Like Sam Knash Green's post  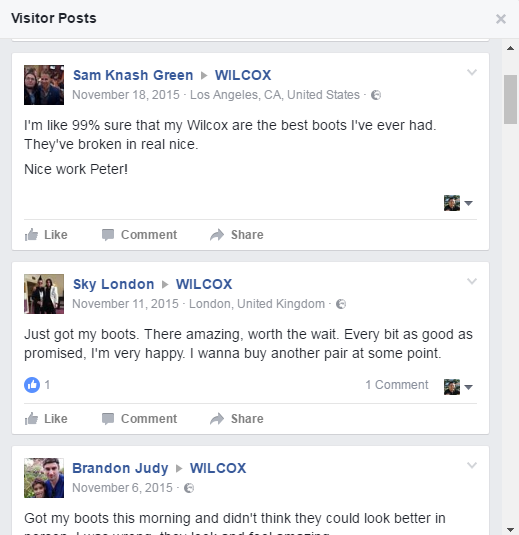pos(46,235)
